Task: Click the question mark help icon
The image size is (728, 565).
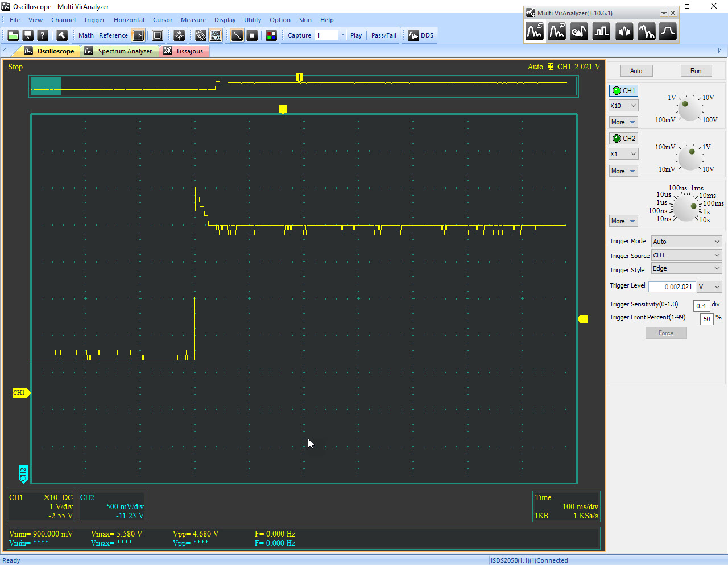Action: pyautogui.click(x=43, y=35)
